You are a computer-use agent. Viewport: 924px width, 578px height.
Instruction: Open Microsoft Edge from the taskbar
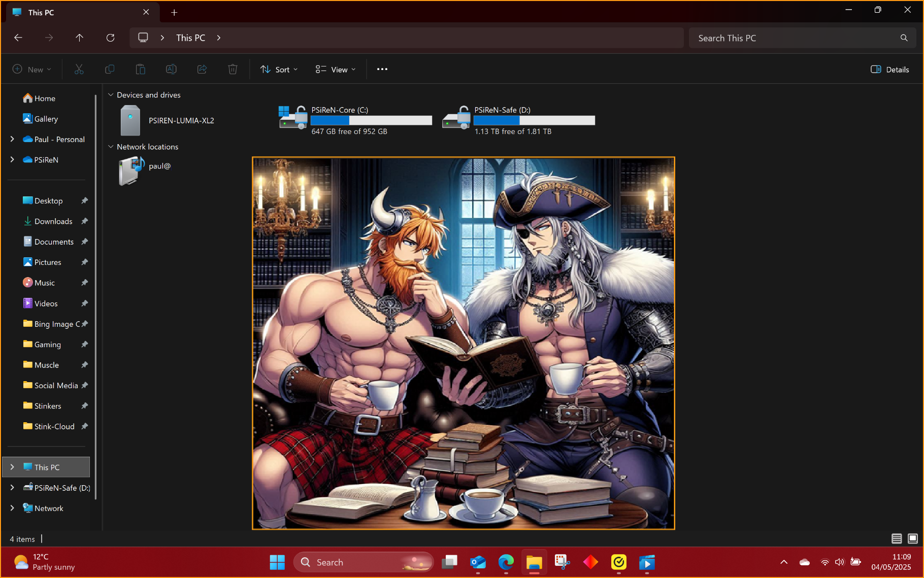506,562
